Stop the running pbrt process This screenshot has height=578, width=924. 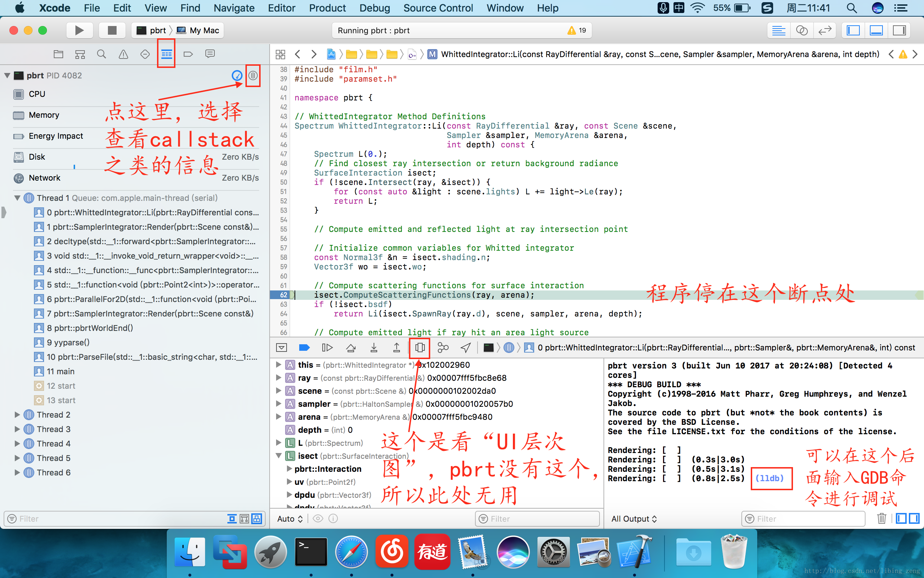click(112, 30)
